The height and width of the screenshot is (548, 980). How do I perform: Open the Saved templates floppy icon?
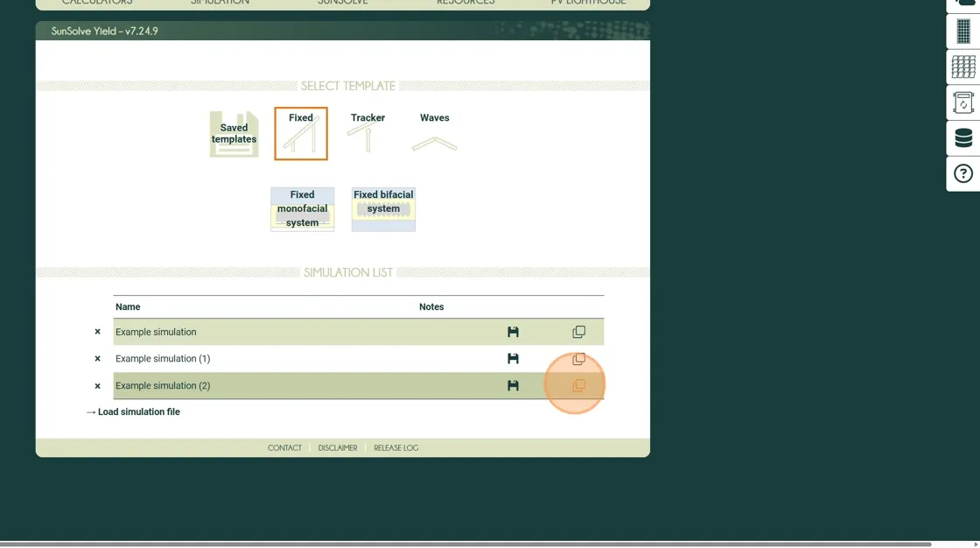coord(234,134)
